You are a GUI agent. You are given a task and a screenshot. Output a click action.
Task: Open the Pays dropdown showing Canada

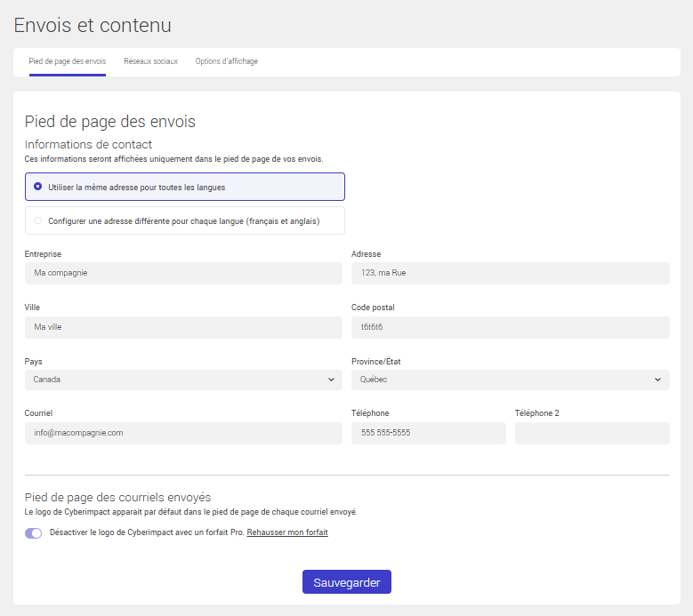[183, 380]
